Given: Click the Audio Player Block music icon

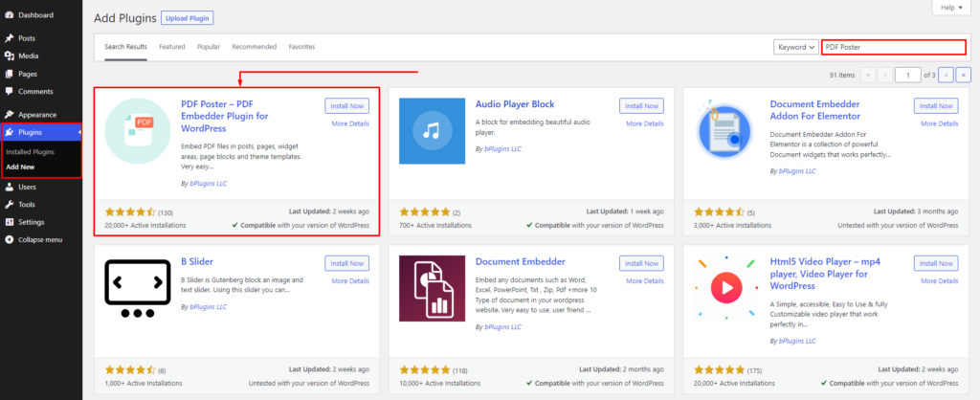Looking at the screenshot, I should pyautogui.click(x=432, y=131).
